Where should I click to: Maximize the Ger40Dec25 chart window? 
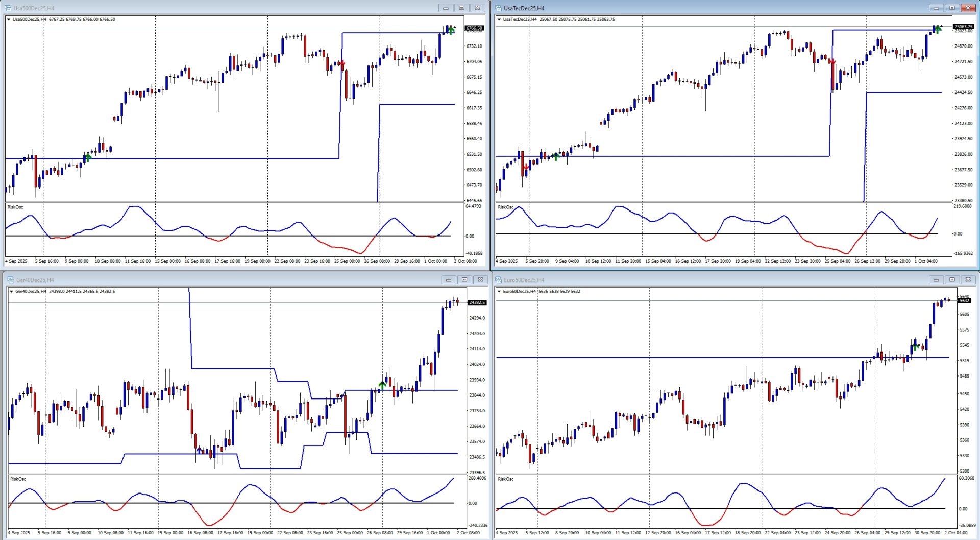coord(464,280)
